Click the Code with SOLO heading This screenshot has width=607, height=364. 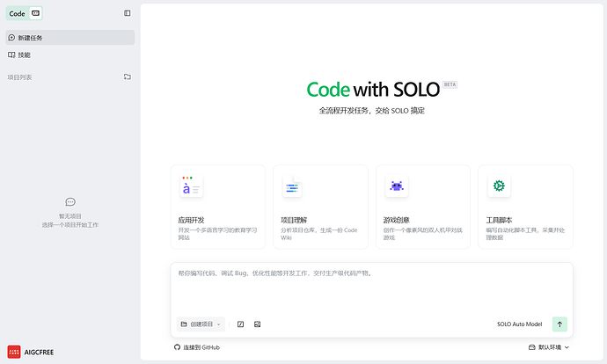tap(373, 90)
